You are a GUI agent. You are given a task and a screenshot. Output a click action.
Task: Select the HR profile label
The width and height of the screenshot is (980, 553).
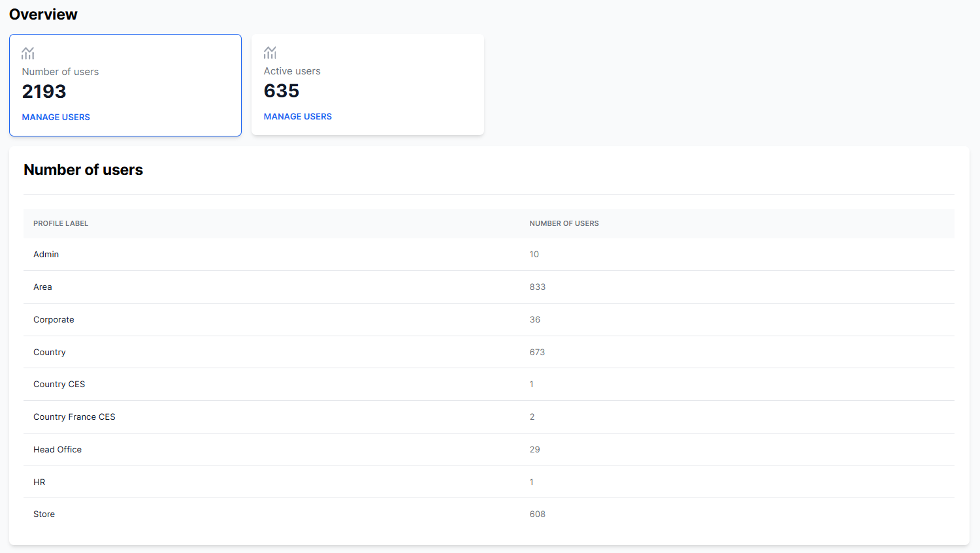click(x=40, y=482)
